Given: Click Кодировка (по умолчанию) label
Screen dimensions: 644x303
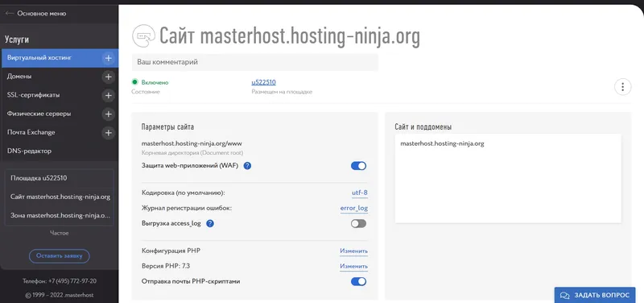Looking at the screenshot, I should tap(184, 193).
